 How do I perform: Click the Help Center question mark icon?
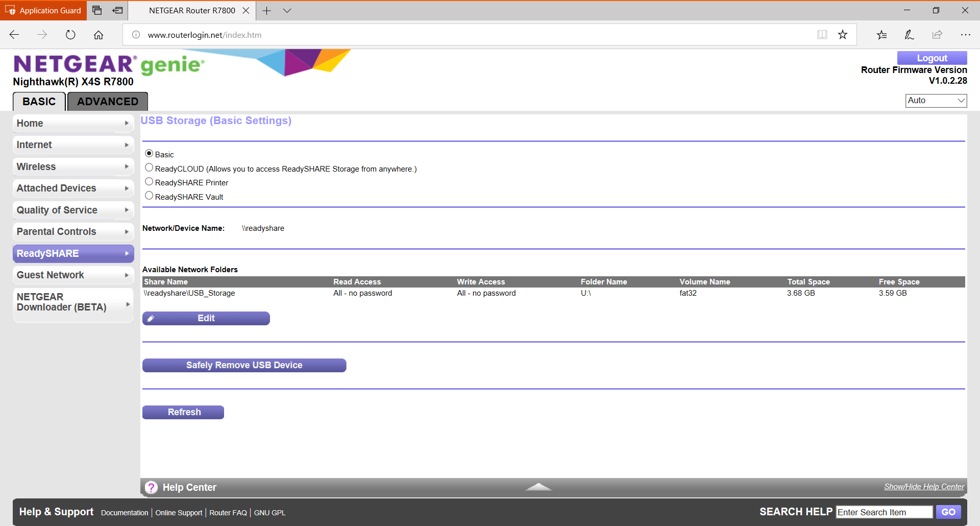click(x=151, y=487)
